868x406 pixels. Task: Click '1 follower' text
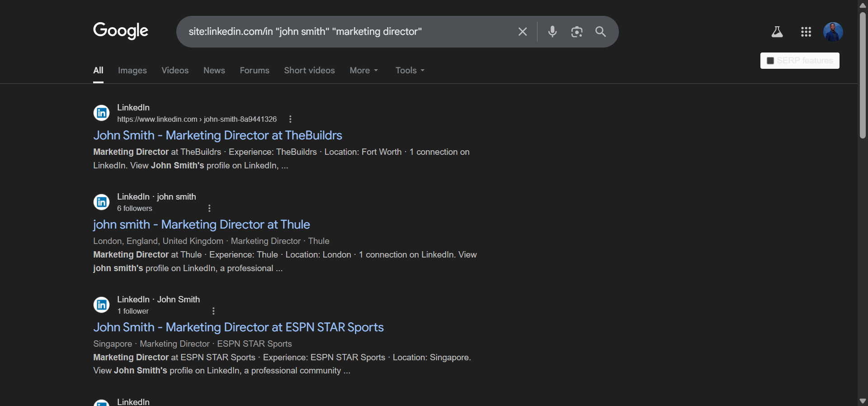[133, 311]
